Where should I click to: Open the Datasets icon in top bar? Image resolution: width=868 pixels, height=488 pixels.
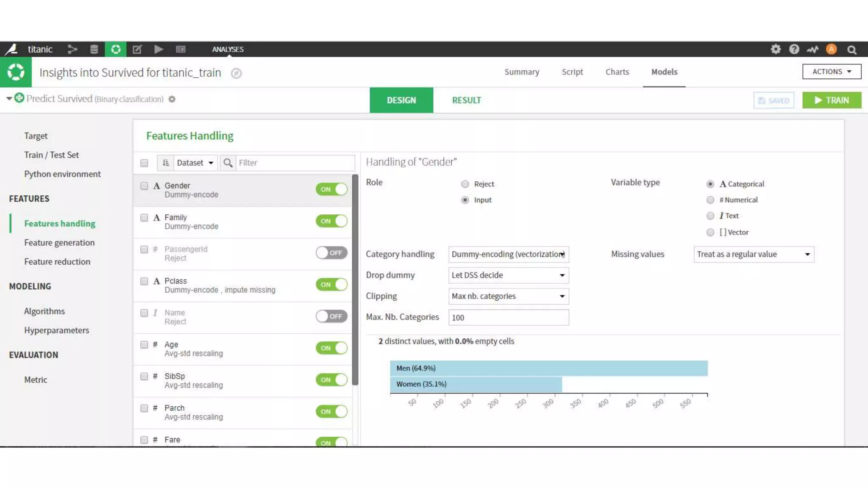pos(94,49)
